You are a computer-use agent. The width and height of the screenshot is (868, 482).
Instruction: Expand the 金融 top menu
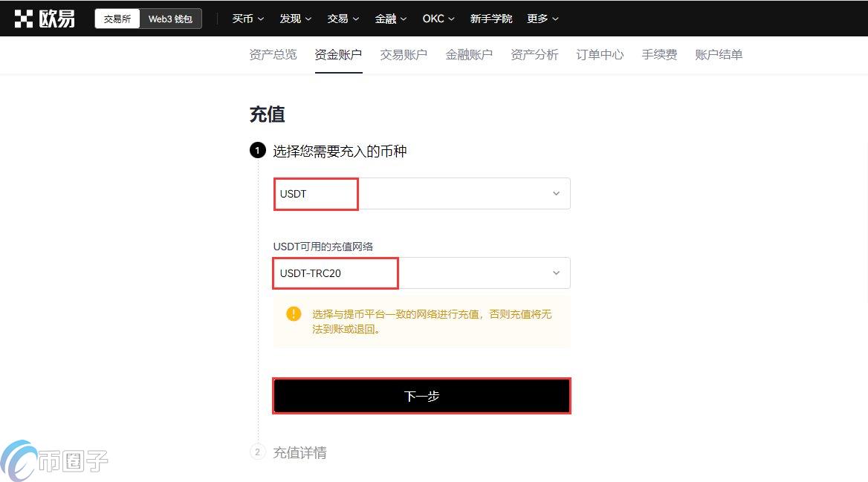pyautogui.click(x=391, y=19)
